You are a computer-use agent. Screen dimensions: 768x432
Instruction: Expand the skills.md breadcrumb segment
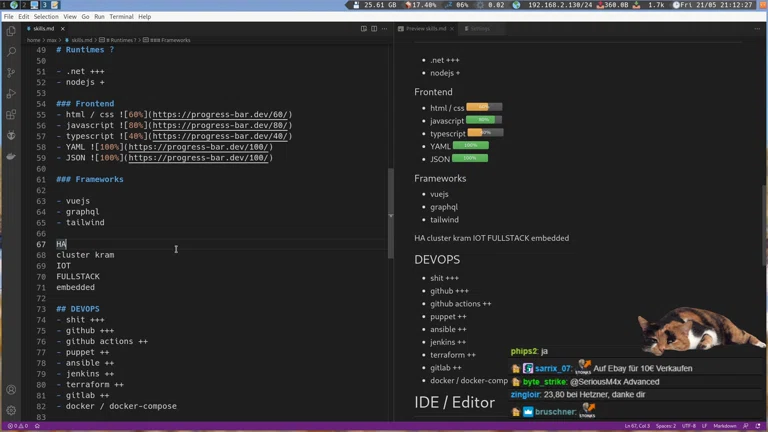81,40
